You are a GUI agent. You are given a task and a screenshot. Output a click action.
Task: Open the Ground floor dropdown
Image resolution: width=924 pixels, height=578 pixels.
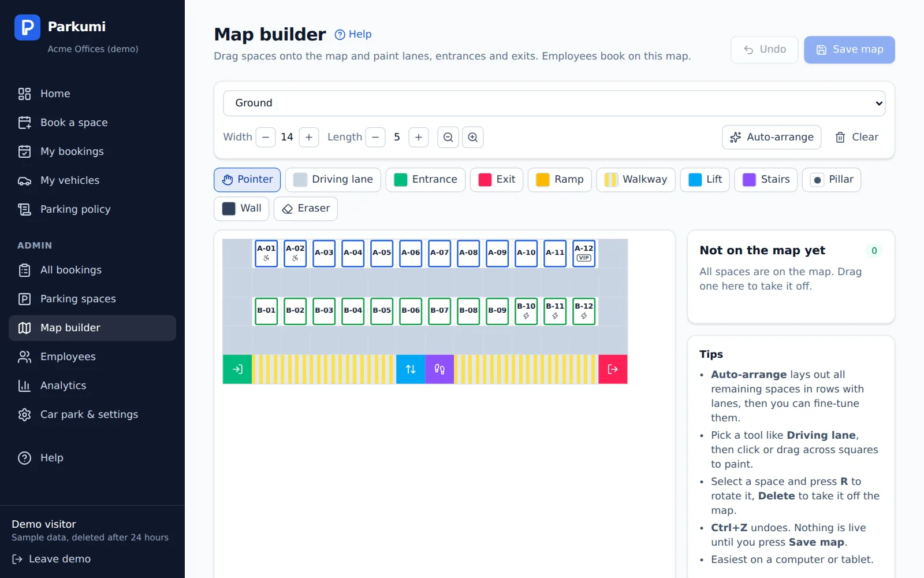coord(554,103)
